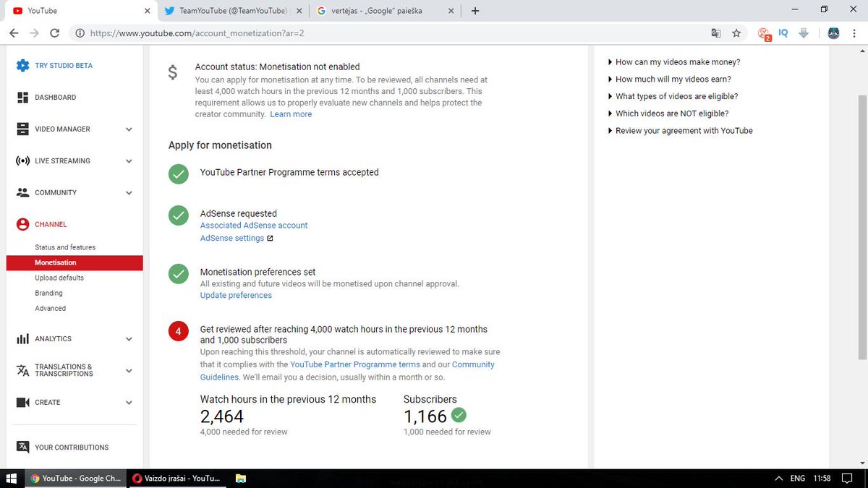868x488 pixels.
Task: Open Advanced in Channel menu
Action: pyautogui.click(x=50, y=308)
